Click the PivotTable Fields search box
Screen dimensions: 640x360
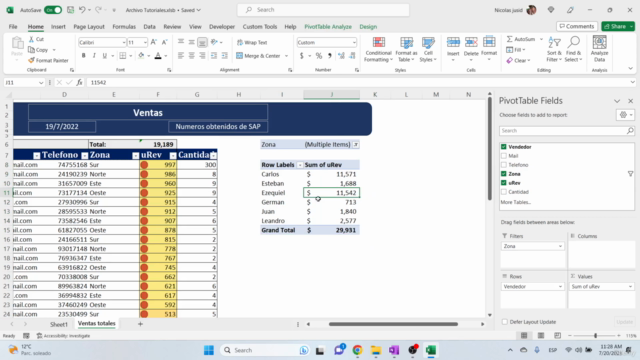point(567,131)
